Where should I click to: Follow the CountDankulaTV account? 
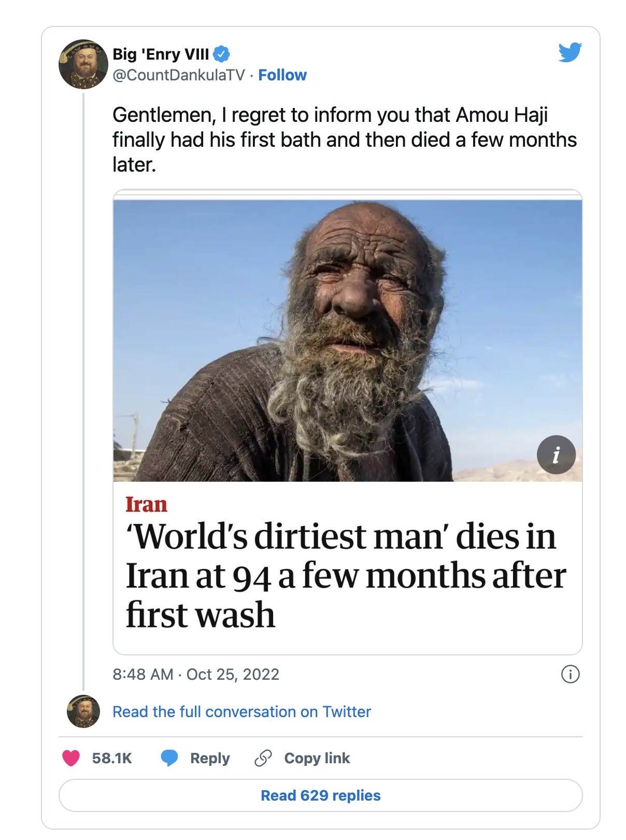click(x=282, y=75)
